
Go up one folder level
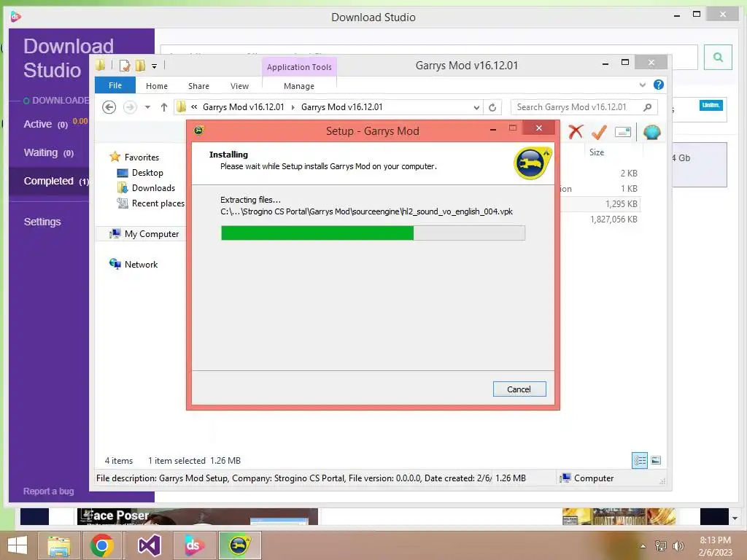(x=164, y=107)
